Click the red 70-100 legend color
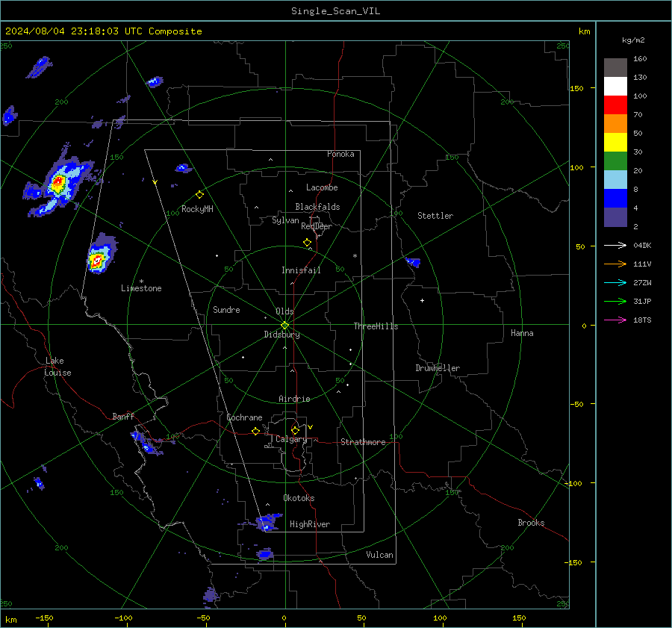The height and width of the screenshot is (628, 672). point(615,105)
